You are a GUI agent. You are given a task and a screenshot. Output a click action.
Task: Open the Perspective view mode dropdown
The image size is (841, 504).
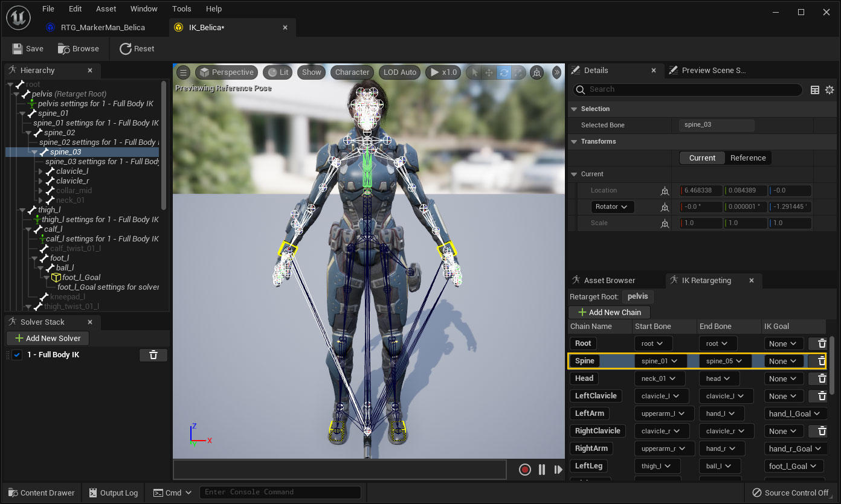[x=227, y=72]
